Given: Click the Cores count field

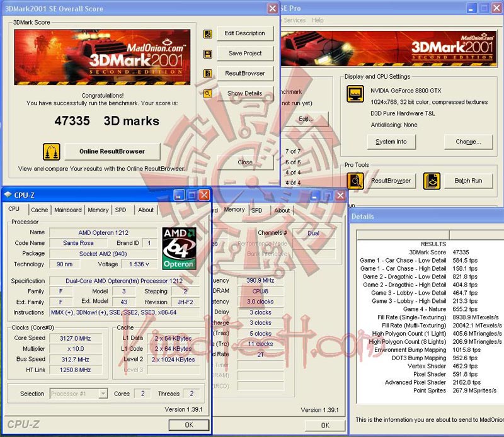Looking at the screenshot, I should (143, 394).
